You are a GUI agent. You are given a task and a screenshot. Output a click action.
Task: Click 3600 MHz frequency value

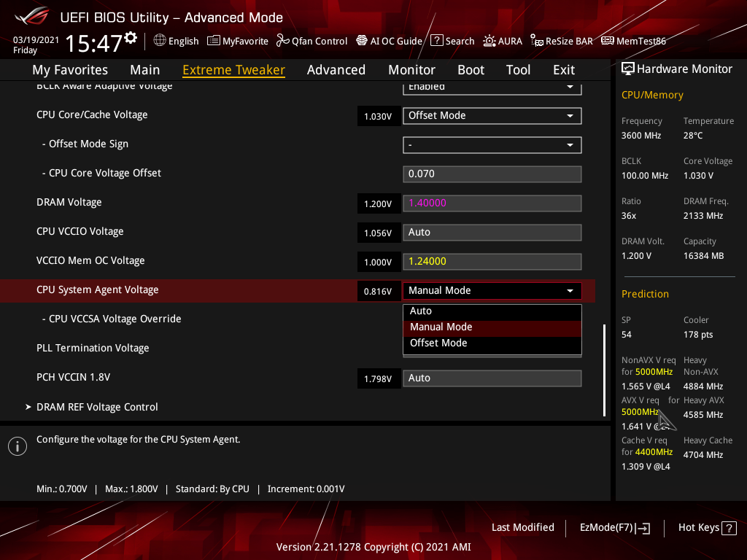tap(641, 135)
